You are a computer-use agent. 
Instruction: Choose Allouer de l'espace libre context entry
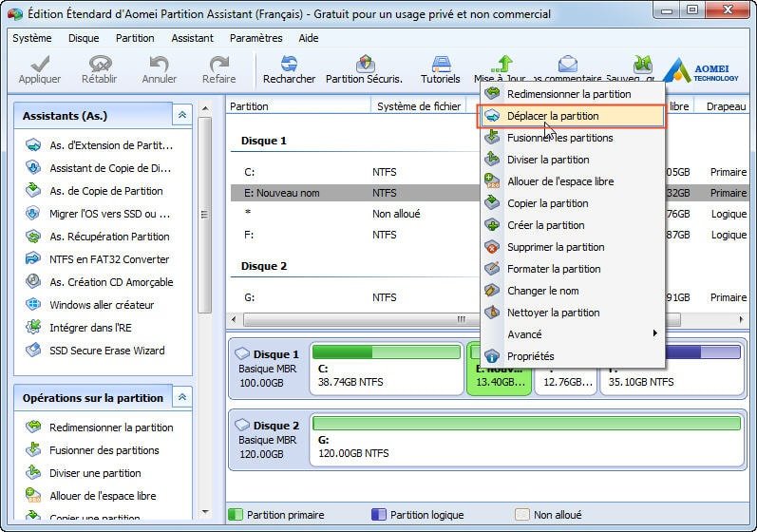coord(573,181)
